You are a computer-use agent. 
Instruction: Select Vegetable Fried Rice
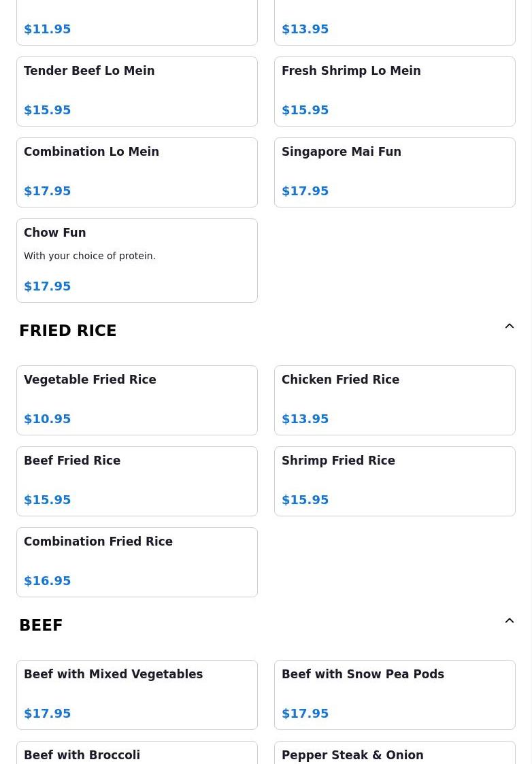point(137,400)
